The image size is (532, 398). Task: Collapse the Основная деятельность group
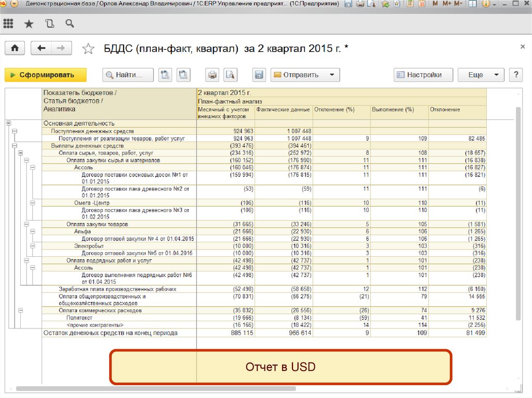click(x=8, y=123)
